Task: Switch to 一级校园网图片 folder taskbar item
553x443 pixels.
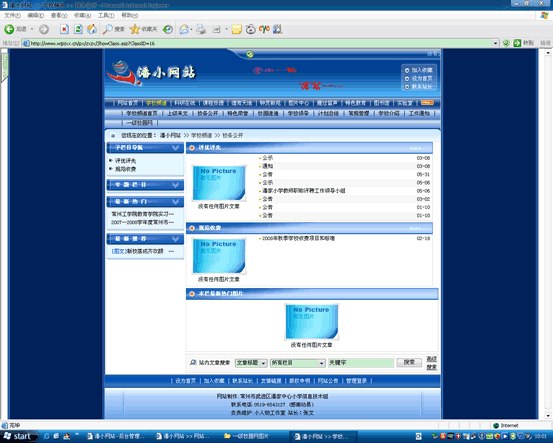Action: coord(251,437)
